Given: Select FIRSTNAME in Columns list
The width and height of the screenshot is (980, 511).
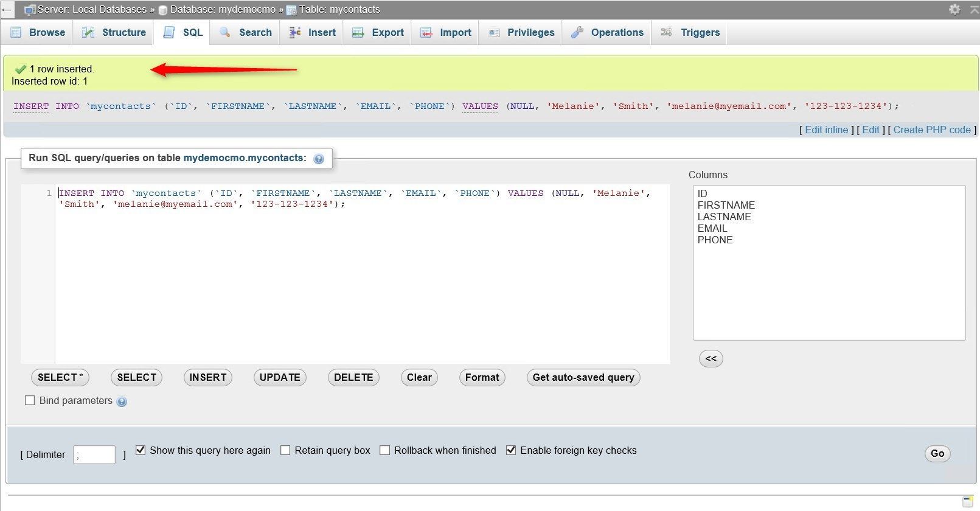Looking at the screenshot, I should pyautogui.click(x=726, y=205).
